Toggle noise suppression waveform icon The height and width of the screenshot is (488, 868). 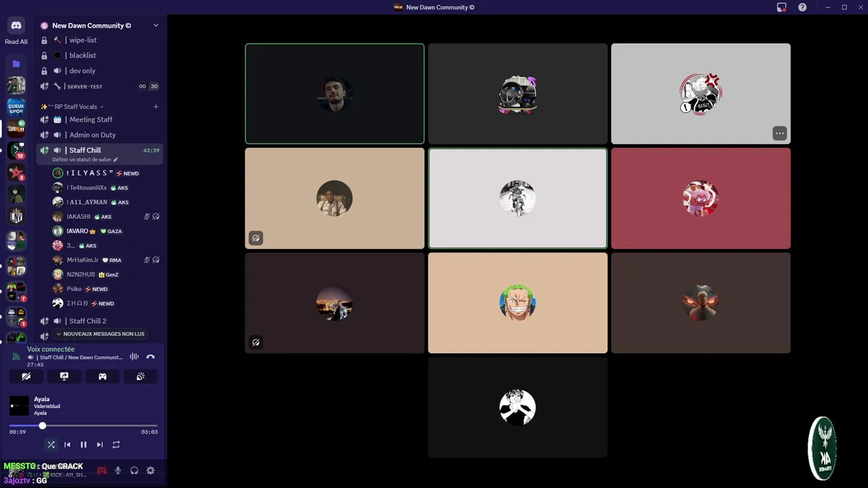134,357
